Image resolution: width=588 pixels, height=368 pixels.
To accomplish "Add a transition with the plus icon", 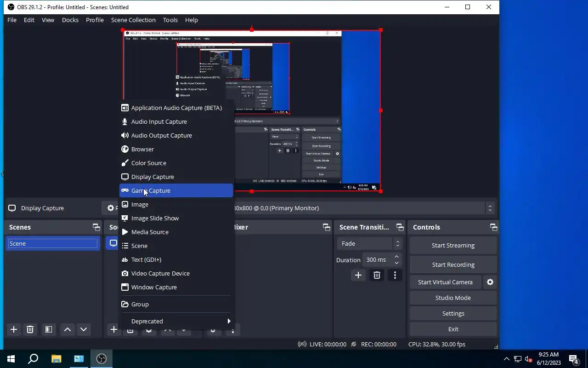I will (358, 275).
